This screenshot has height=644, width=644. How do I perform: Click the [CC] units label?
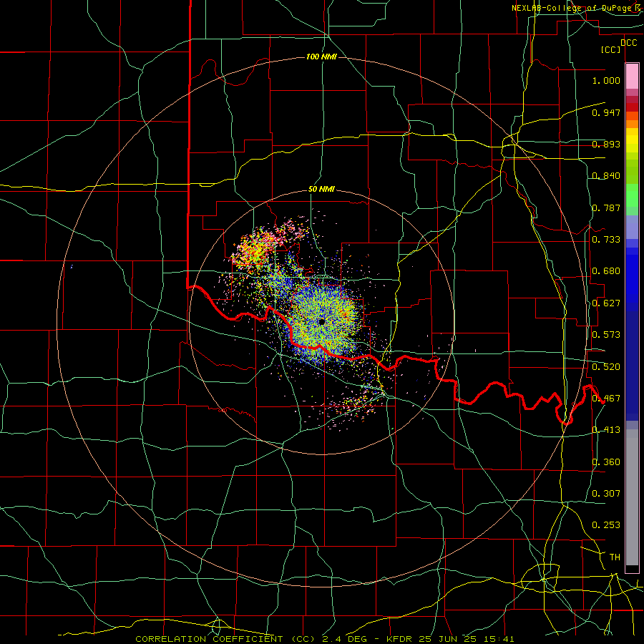click(x=610, y=49)
